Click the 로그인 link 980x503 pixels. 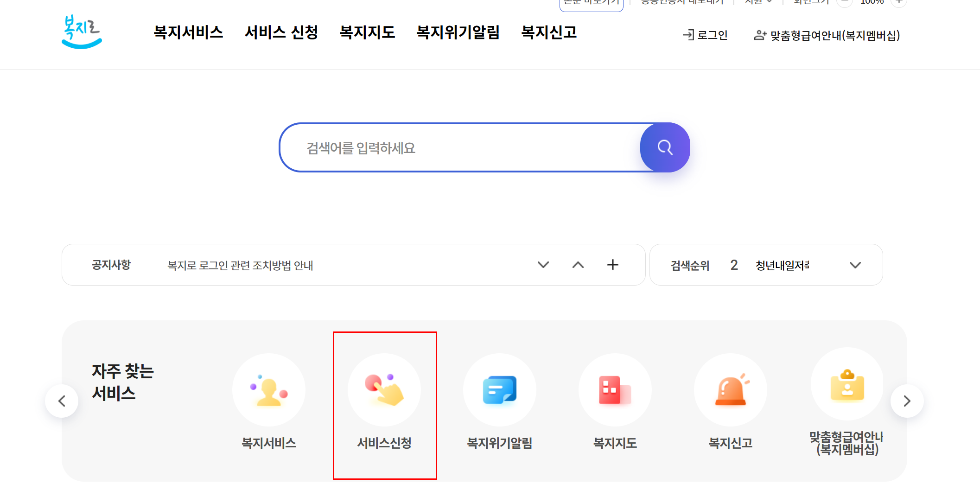pyautogui.click(x=705, y=35)
